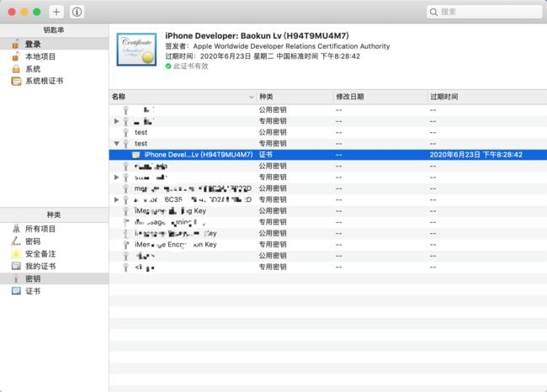This screenshot has height=392, width=547.
Task: Show 我的证书 category
Action: click(55, 266)
